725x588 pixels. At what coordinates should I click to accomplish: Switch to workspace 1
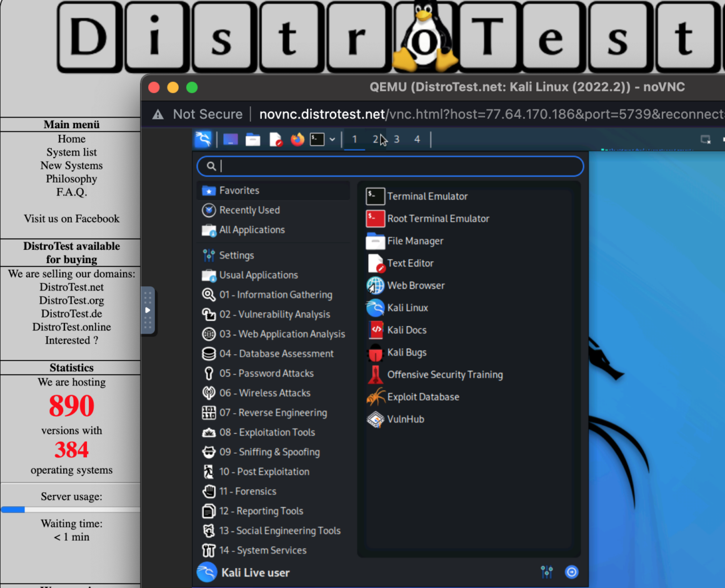354,139
